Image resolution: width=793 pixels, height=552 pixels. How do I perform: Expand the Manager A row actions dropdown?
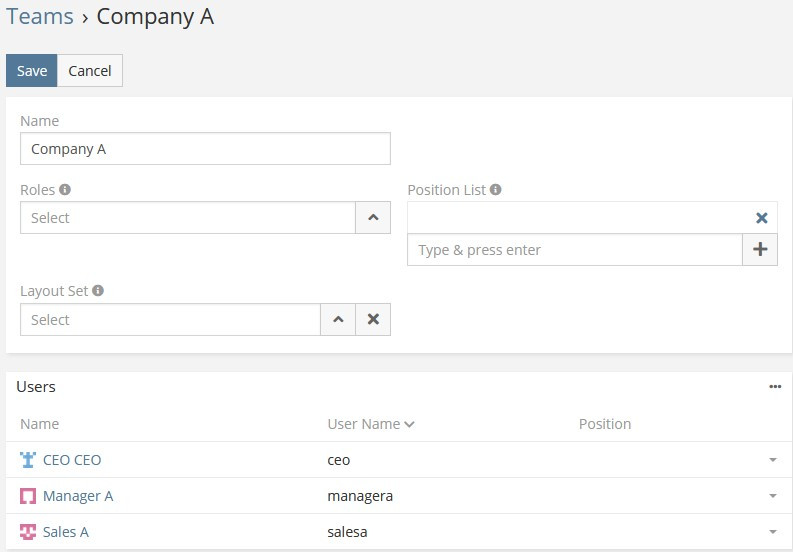click(772, 496)
